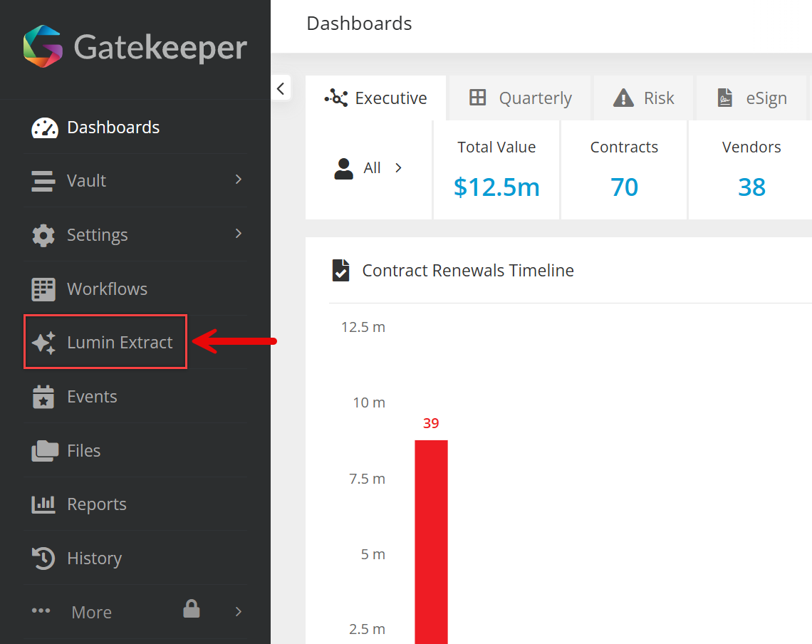
Task: Open Events using the calendar star icon
Action: (x=44, y=397)
